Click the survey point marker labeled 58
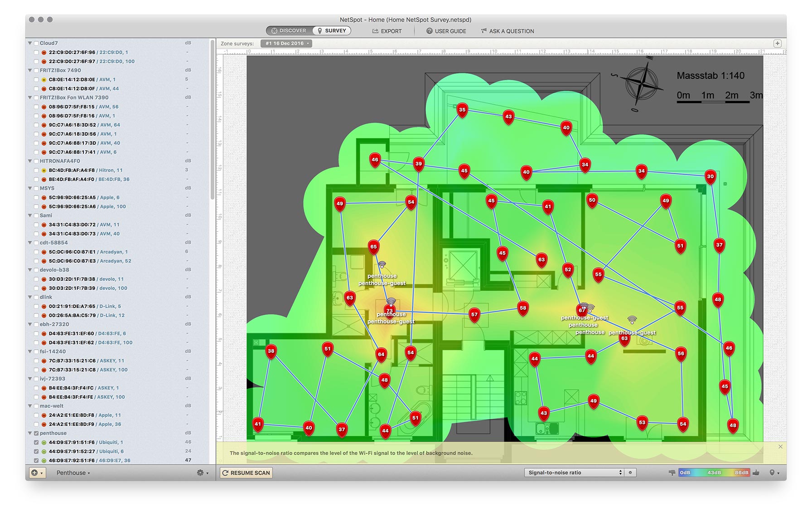Viewport: 812px width, 517px height. pos(523,309)
